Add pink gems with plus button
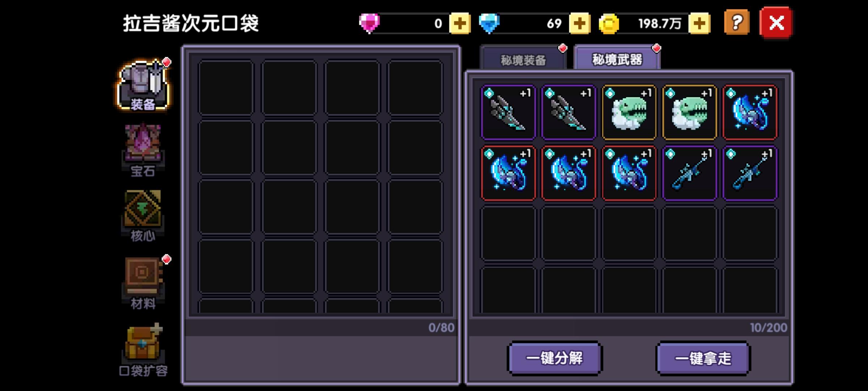 460,24
